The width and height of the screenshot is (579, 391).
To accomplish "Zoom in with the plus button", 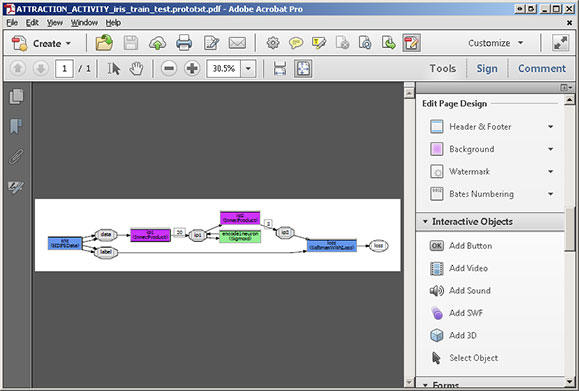I will [x=192, y=69].
